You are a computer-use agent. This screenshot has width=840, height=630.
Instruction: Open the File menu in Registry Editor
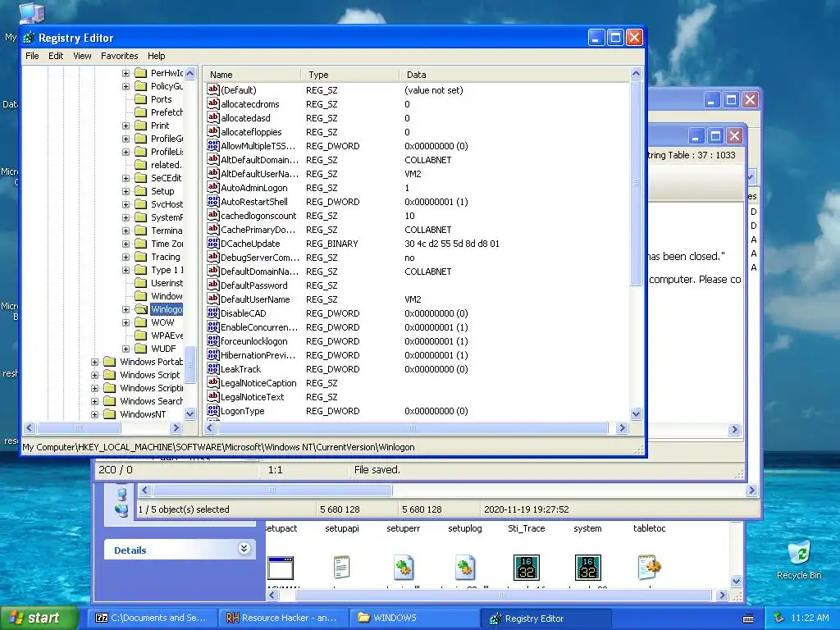pos(32,56)
